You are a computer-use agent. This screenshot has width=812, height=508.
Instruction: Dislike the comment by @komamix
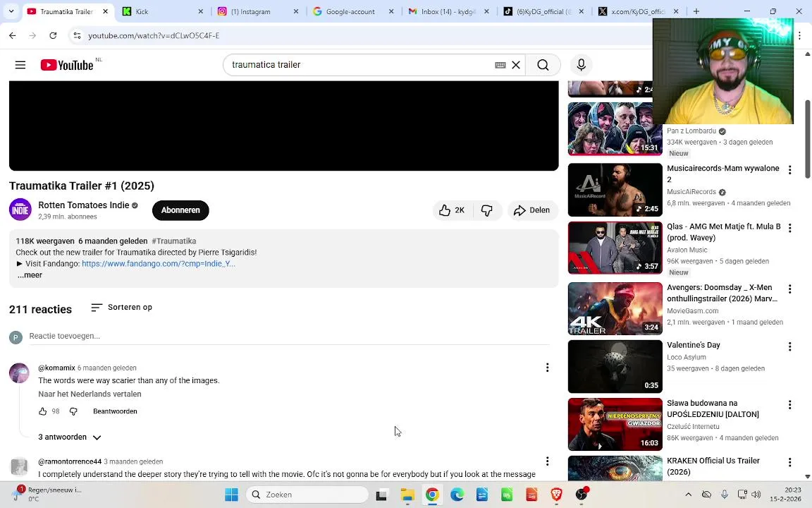[x=73, y=411]
